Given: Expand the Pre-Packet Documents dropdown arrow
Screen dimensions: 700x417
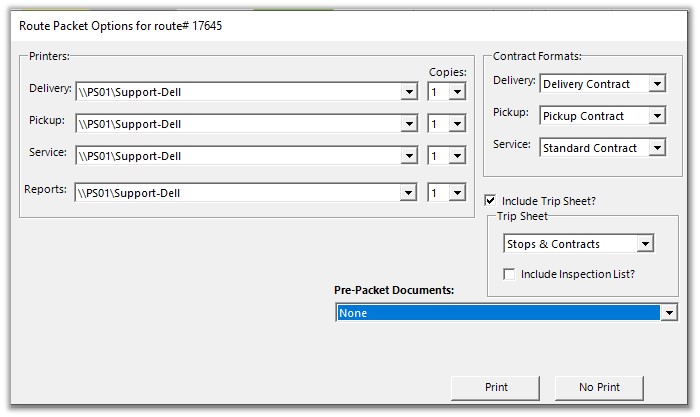Looking at the screenshot, I should (669, 313).
